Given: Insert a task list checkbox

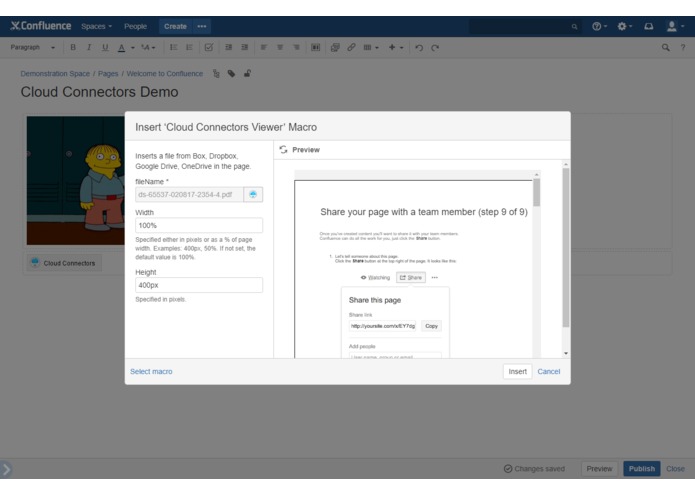Looking at the screenshot, I should 209,47.
